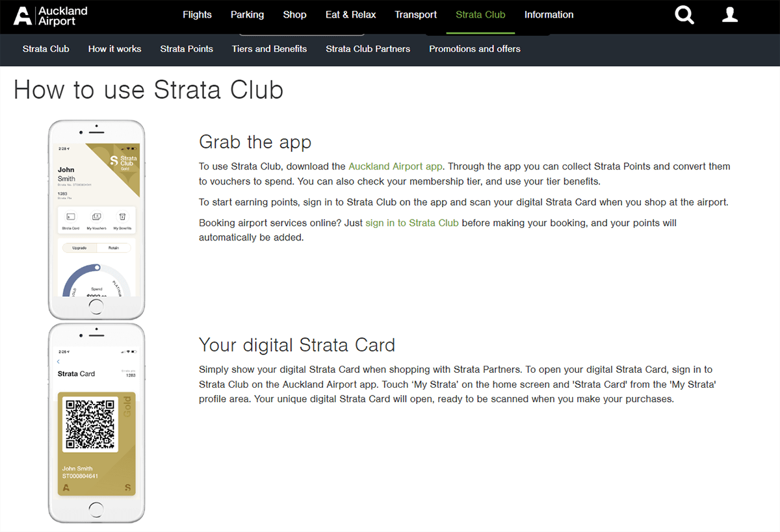Viewport: 780px width, 532px height.
Task: Open the Flights menu
Action: pos(197,15)
